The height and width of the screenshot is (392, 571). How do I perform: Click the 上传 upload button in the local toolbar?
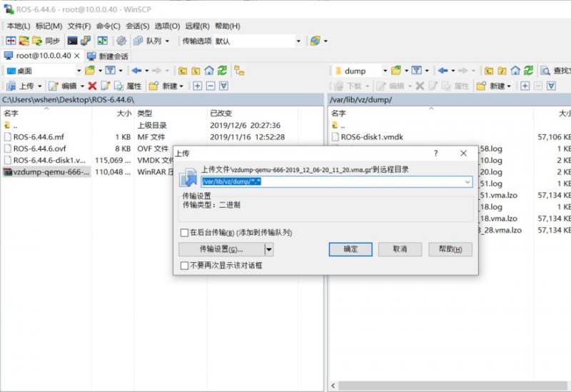pos(21,86)
